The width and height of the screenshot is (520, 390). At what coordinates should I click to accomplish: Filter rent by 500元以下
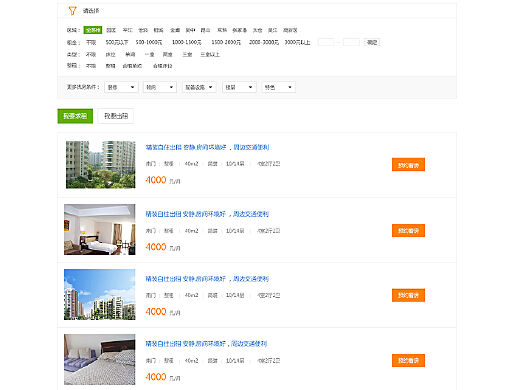click(117, 42)
